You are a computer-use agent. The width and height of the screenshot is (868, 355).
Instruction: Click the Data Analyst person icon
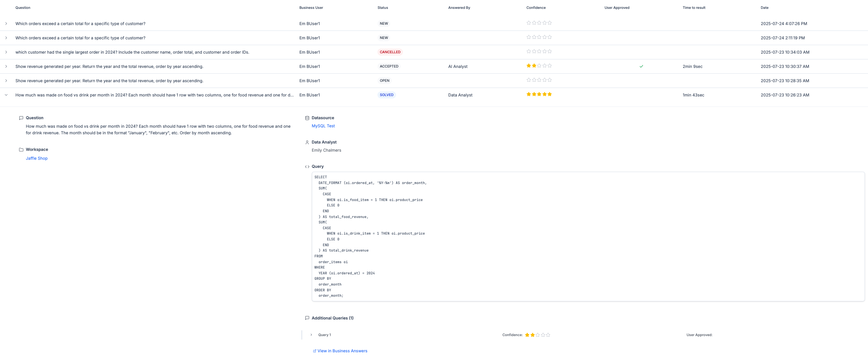tap(307, 142)
